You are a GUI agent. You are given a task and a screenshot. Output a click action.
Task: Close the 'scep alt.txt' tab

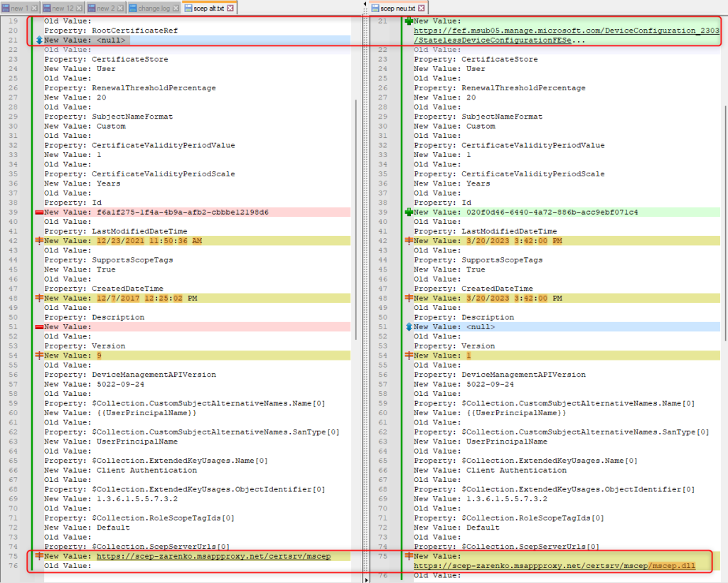click(230, 9)
